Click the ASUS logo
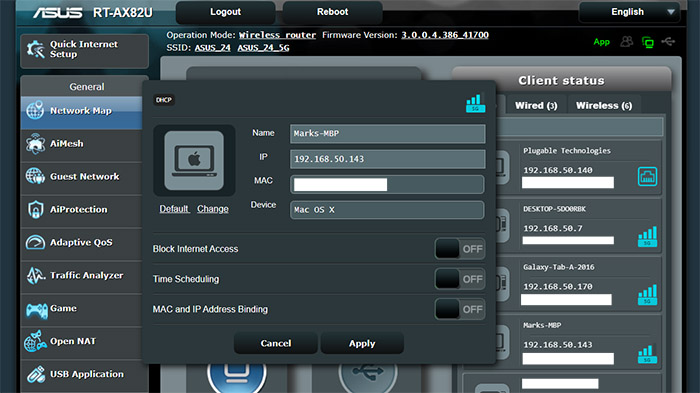 [58, 13]
